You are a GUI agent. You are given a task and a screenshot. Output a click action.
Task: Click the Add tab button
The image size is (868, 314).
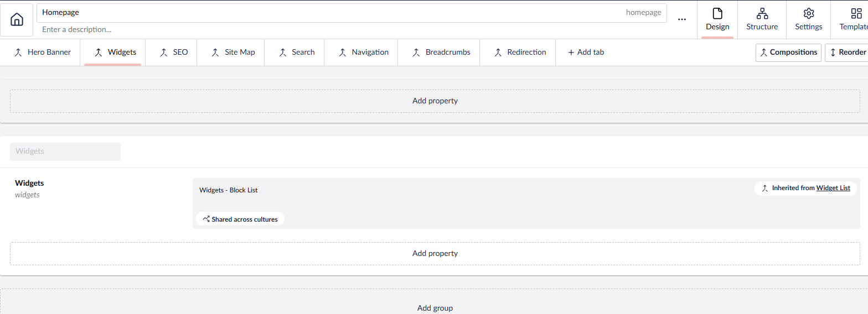(586, 53)
